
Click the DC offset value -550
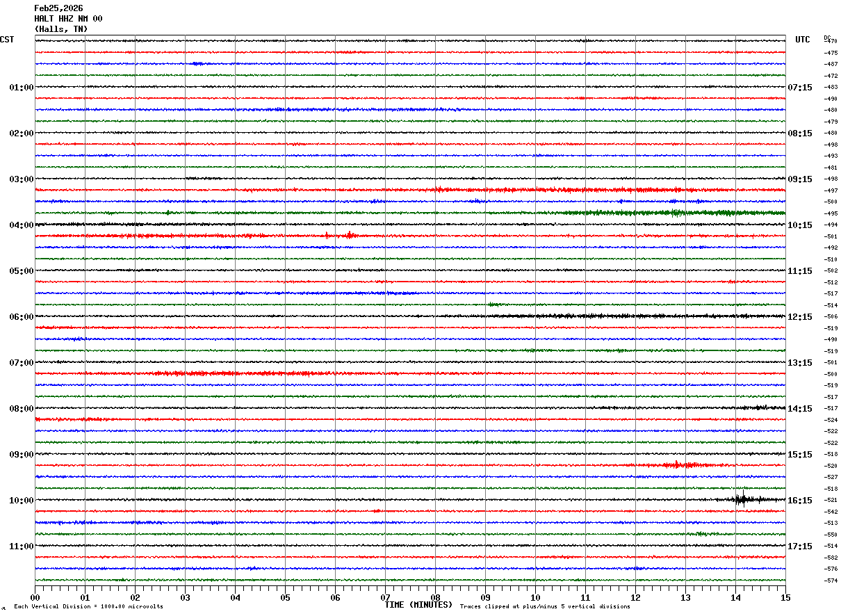tap(831, 535)
